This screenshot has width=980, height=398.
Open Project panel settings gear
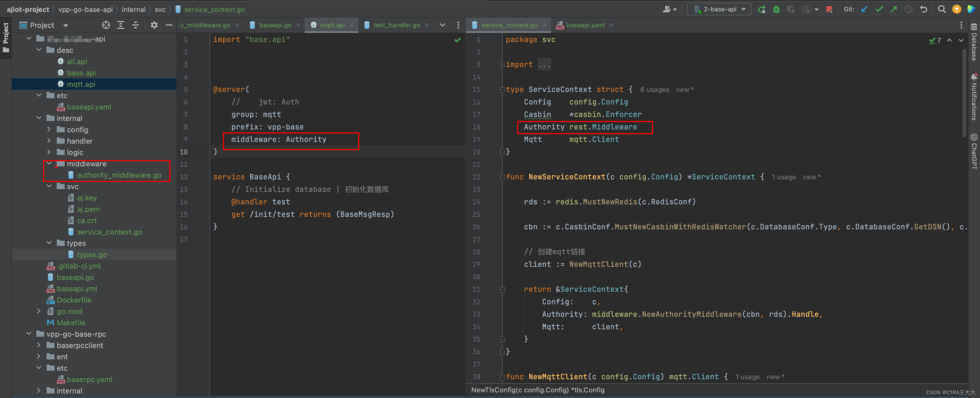click(x=154, y=25)
